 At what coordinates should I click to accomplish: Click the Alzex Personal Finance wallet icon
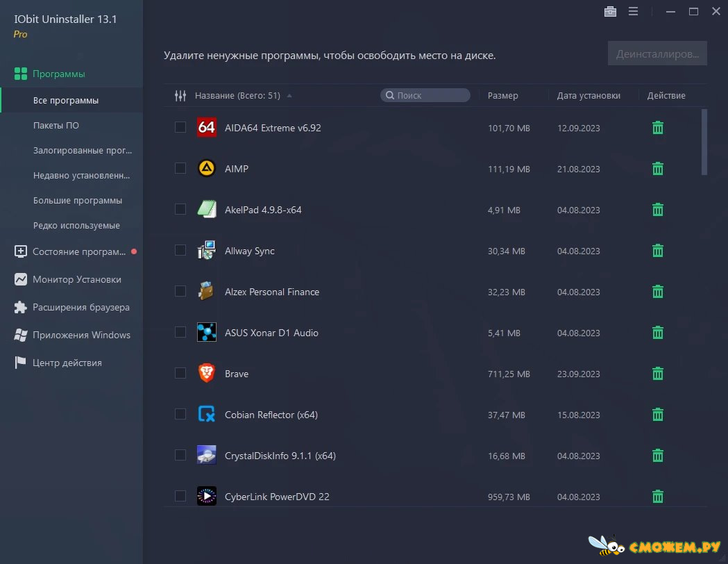coord(207,291)
